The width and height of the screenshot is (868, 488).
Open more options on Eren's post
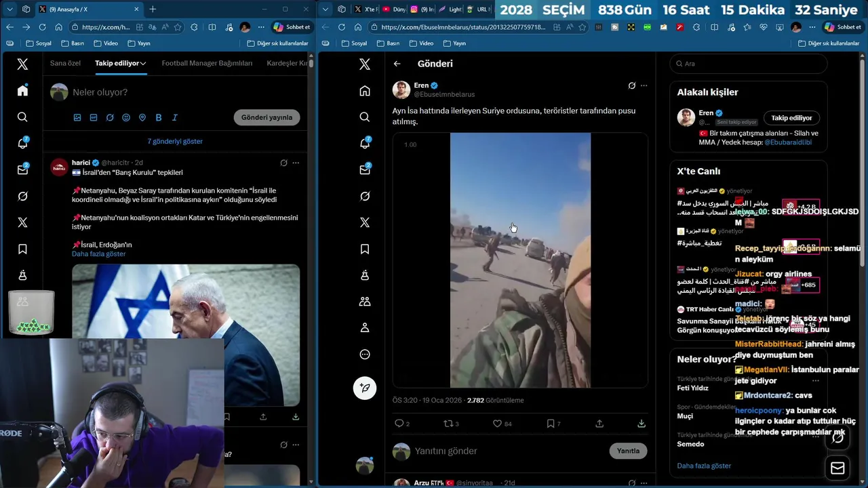click(x=644, y=85)
